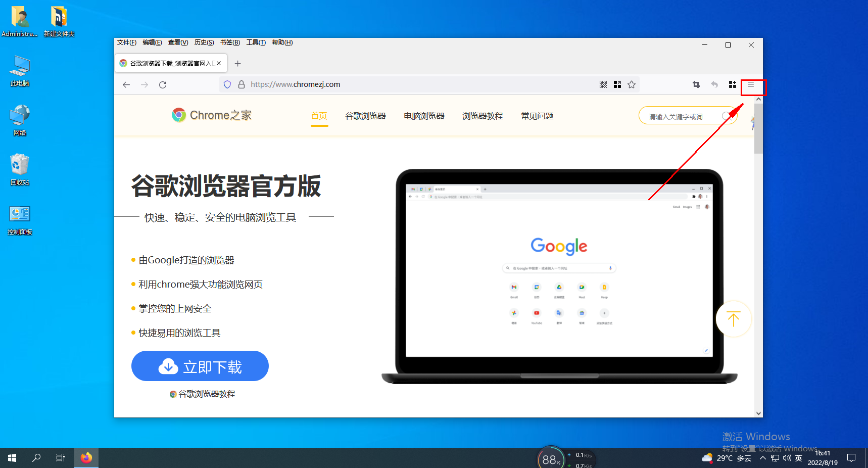Viewport: 868px width, 468px height.
Task: Click the black tiles icon beside the QR code
Action: click(617, 84)
